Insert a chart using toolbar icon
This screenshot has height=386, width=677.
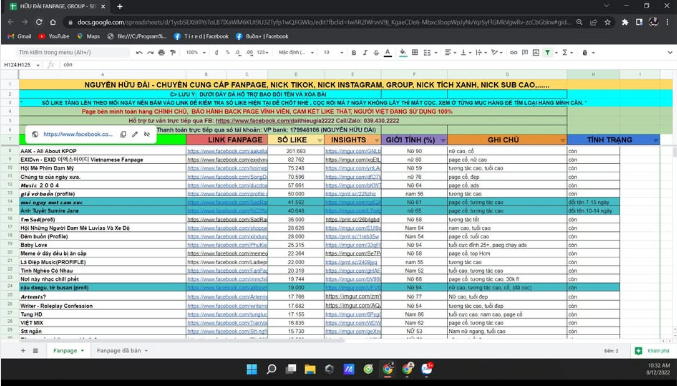[x=536, y=52]
